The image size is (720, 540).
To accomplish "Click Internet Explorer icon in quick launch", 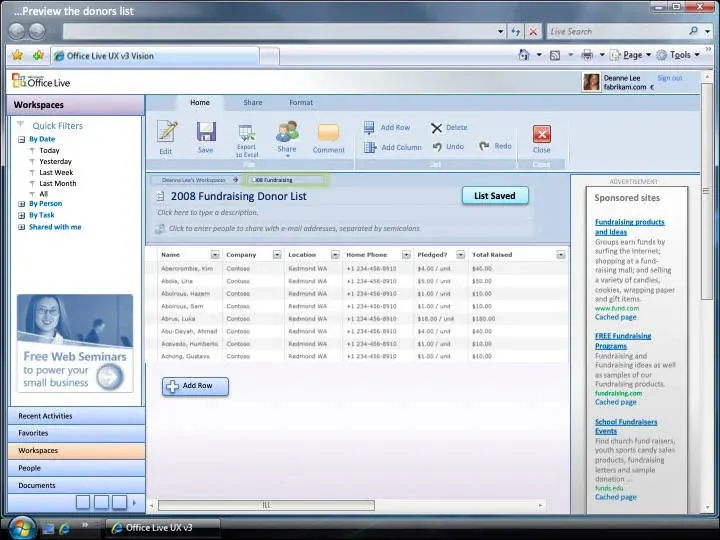I will [x=65, y=529].
